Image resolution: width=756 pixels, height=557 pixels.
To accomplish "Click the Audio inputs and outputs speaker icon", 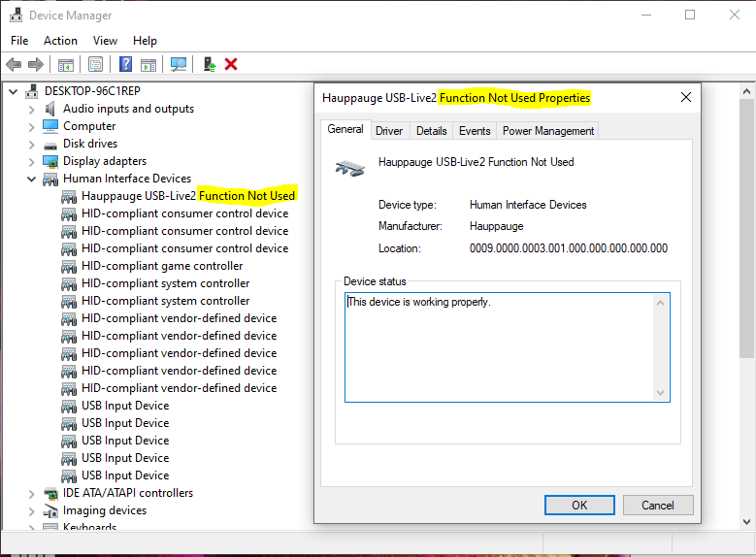I will (49, 109).
